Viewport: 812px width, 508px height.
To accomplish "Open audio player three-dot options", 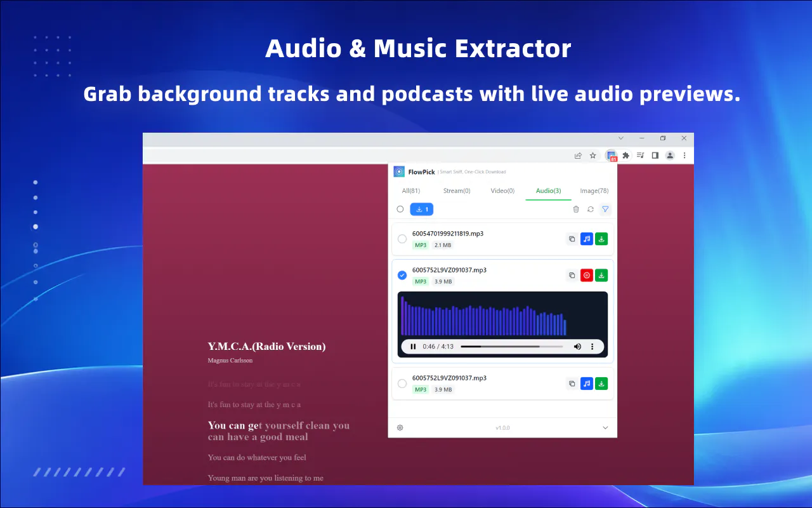I will coord(593,347).
